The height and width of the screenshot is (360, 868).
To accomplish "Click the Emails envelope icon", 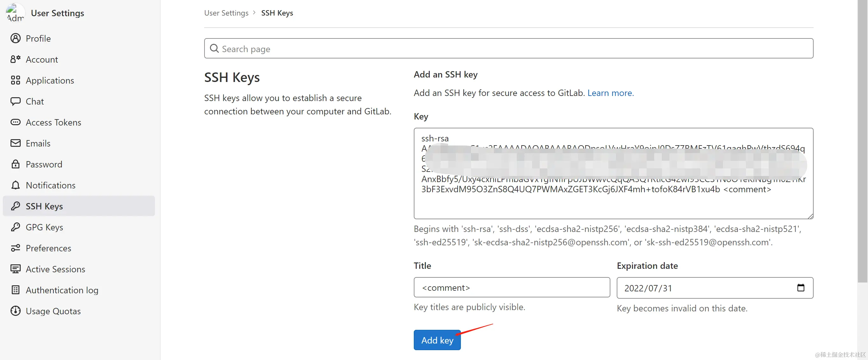I will pyautogui.click(x=16, y=143).
